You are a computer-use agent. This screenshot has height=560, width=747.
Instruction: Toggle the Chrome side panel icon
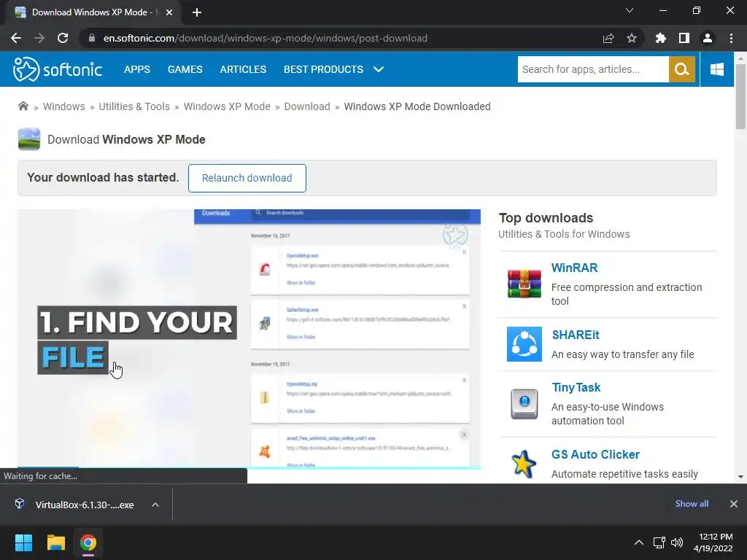coord(684,38)
